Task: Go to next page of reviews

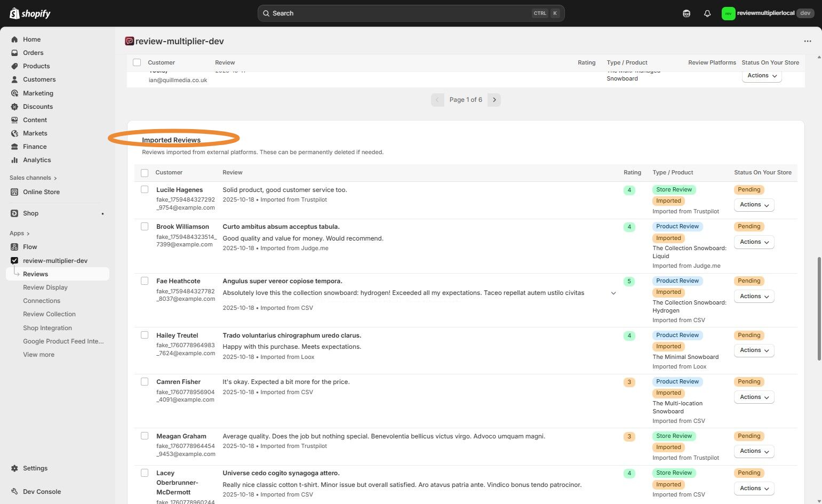Action: (x=494, y=100)
